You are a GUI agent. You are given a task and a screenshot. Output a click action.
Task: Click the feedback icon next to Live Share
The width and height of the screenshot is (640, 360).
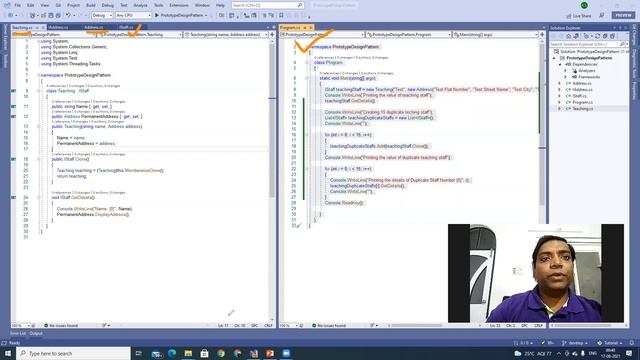(602, 16)
